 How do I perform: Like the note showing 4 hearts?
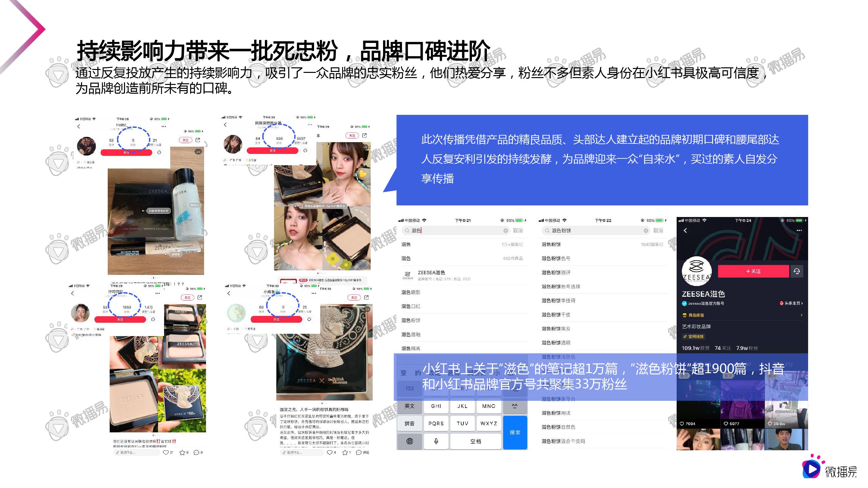click(x=330, y=453)
